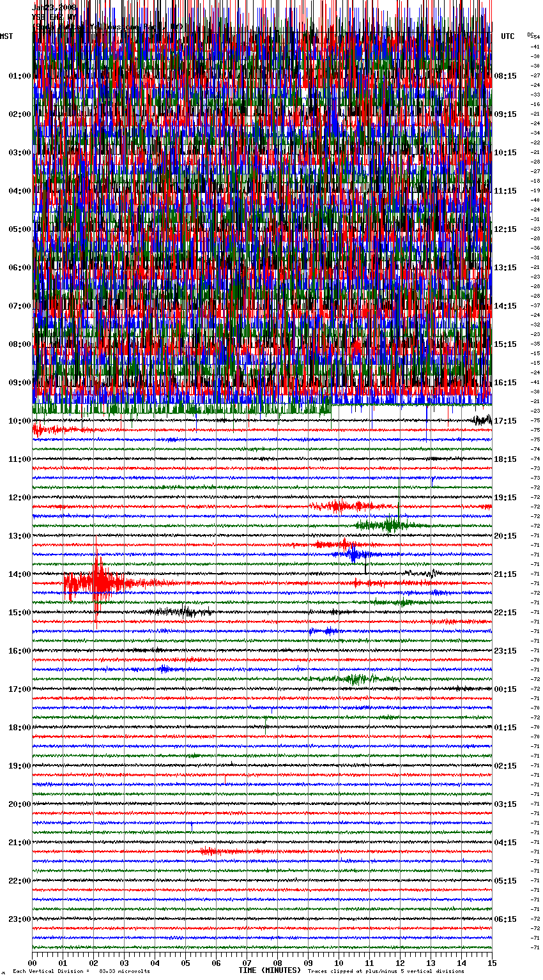Select the 04:00 MST row label

point(20,191)
